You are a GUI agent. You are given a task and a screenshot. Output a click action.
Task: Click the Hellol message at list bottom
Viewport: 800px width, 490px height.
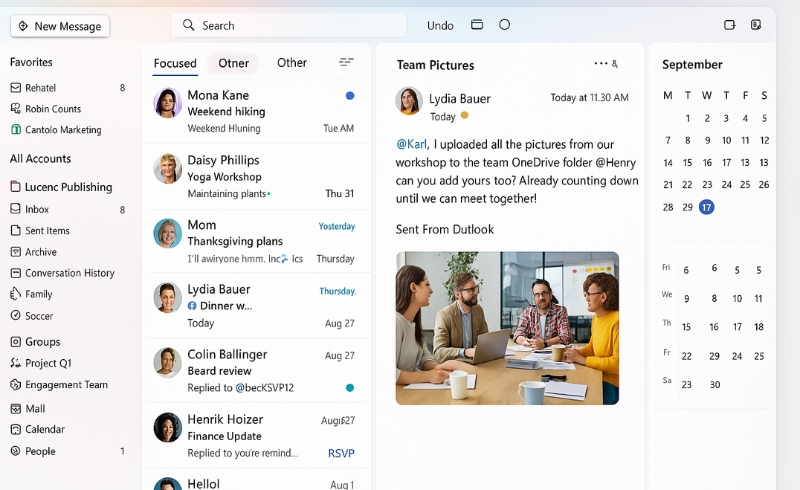[x=257, y=480]
